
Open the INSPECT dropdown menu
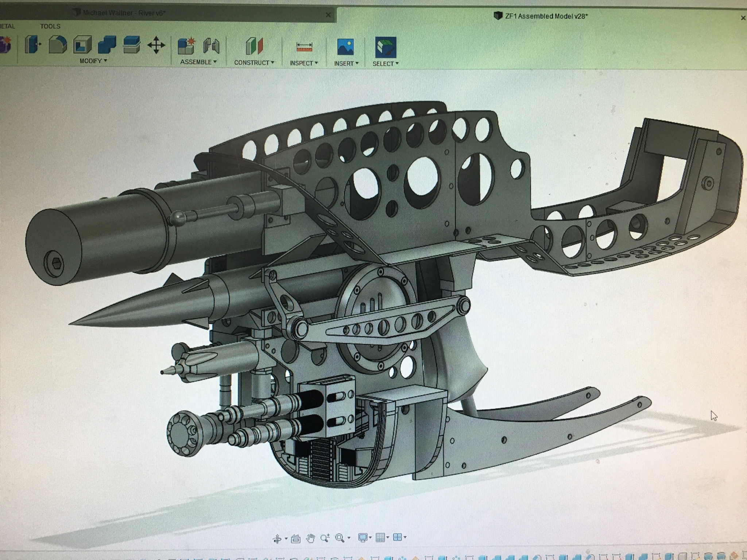point(304,63)
